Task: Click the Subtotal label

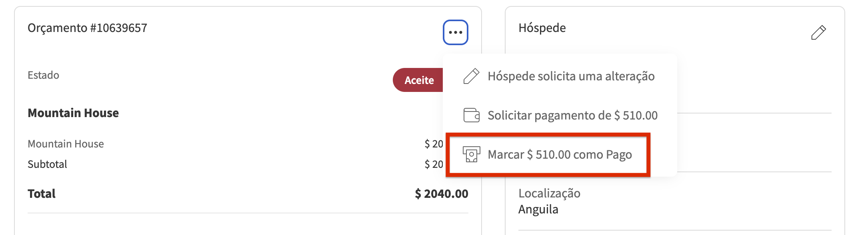Action: tap(47, 164)
